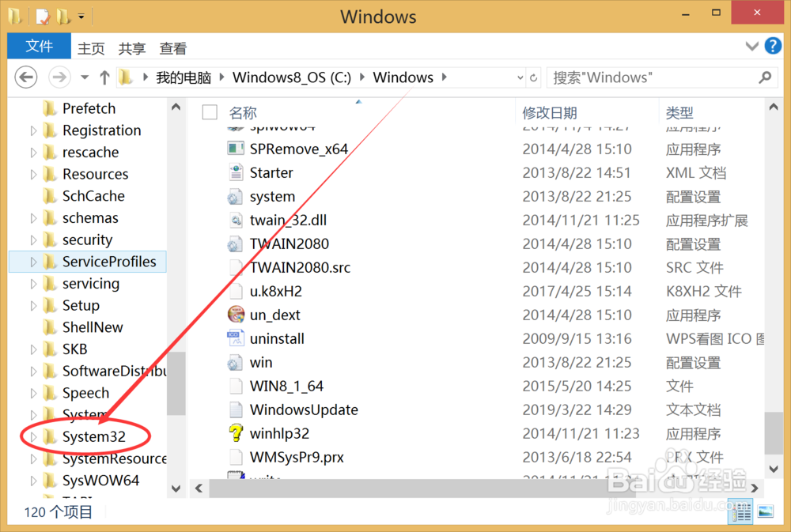This screenshot has width=791, height=532.
Task: Select the System32 folder in the tree
Action: coord(94,436)
